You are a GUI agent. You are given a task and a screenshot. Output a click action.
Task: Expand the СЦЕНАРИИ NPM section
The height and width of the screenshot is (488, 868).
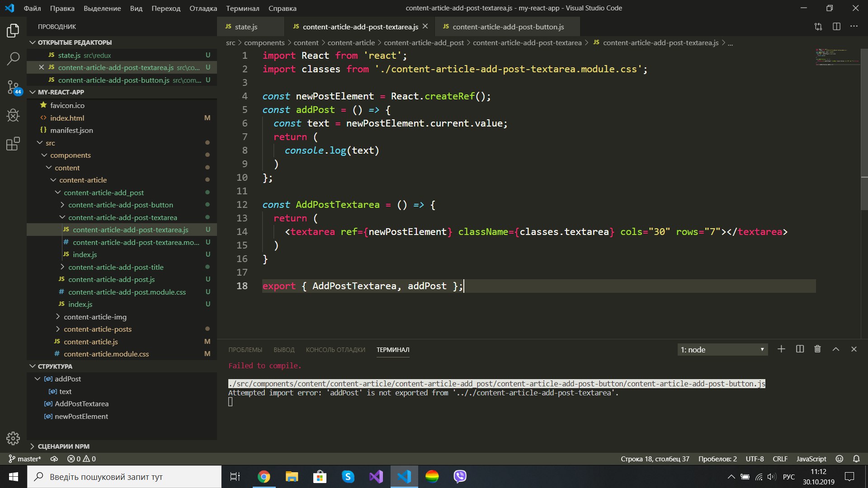click(x=63, y=446)
